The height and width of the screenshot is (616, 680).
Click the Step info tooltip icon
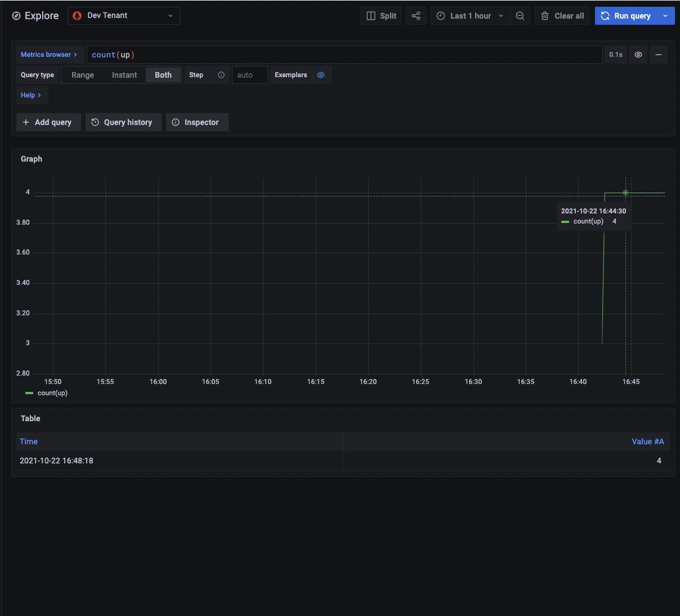(x=221, y=74)
